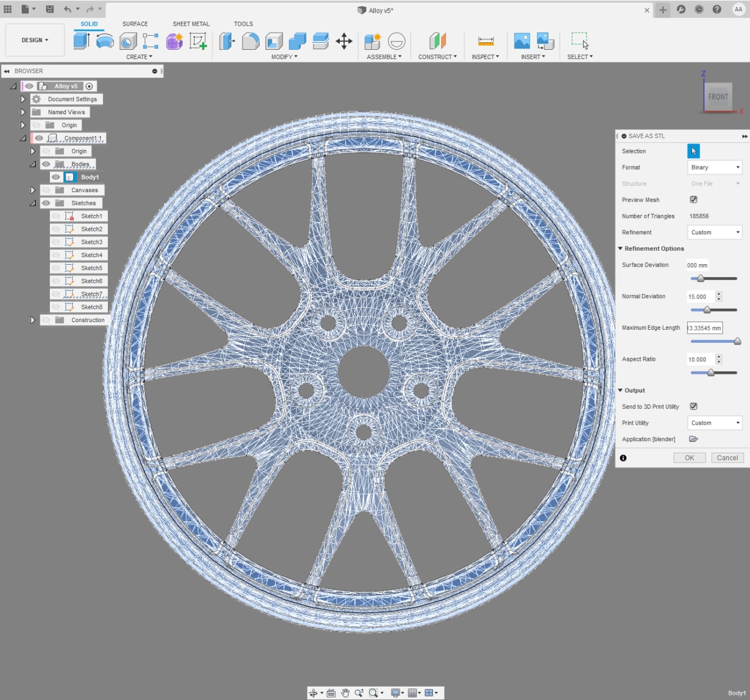Select the Fillet tool in Modify
The height and width of the screenshot is (700, 750).
[x=250, y=41]
